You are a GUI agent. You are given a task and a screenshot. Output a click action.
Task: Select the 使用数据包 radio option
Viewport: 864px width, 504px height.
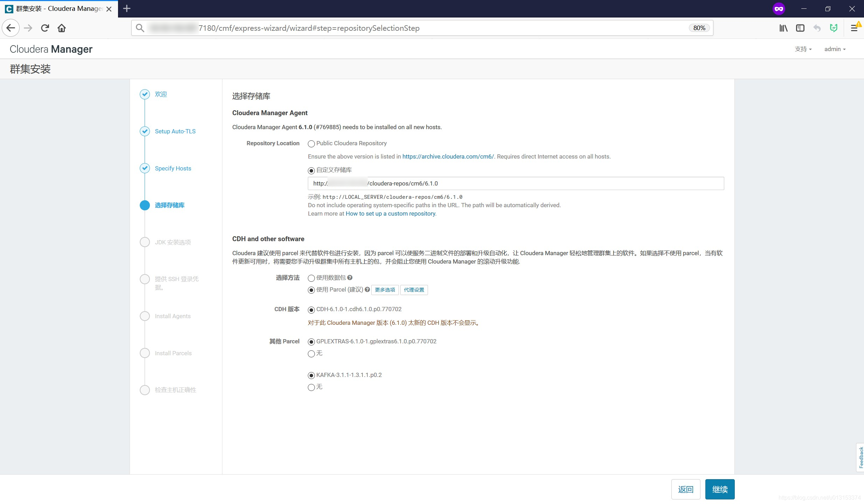311,278
